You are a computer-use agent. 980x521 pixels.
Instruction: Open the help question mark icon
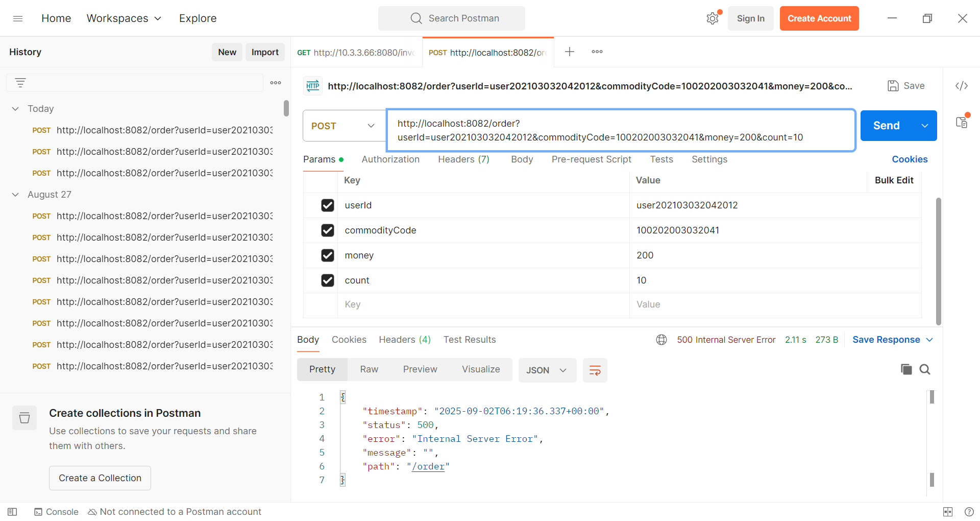click(x=969, y=512)
